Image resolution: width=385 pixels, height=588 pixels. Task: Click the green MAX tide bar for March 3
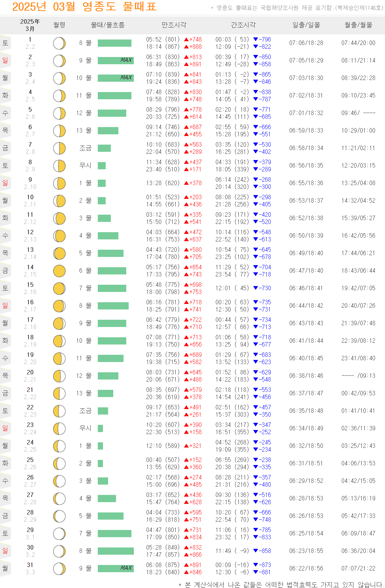click(116, 78)
